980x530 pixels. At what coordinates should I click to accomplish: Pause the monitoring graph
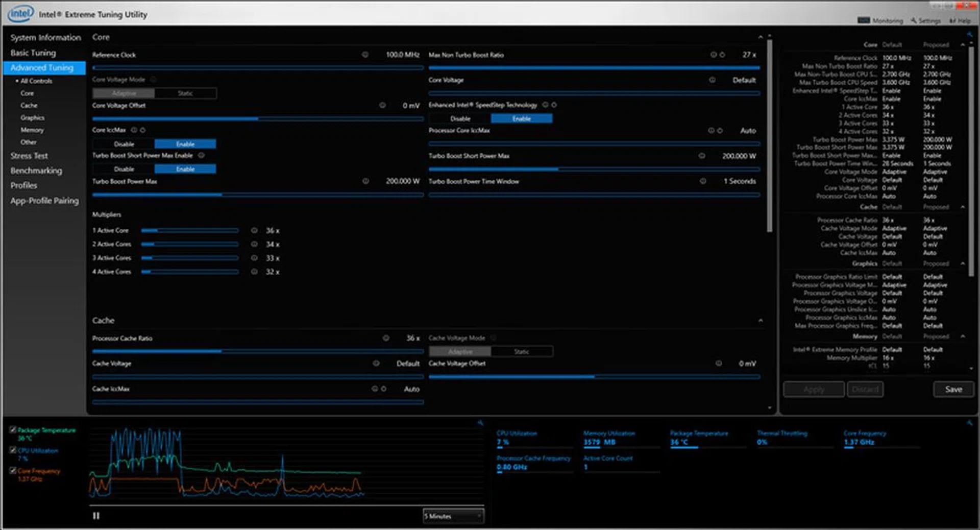pyautogui.click(x=95, y=516)
